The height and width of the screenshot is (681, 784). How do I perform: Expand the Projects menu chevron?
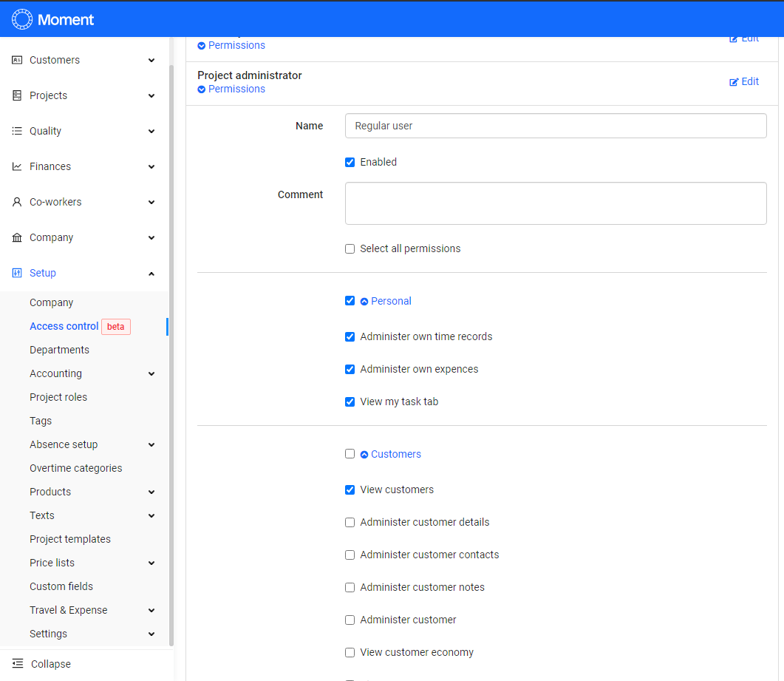click(x=151, y=95)
